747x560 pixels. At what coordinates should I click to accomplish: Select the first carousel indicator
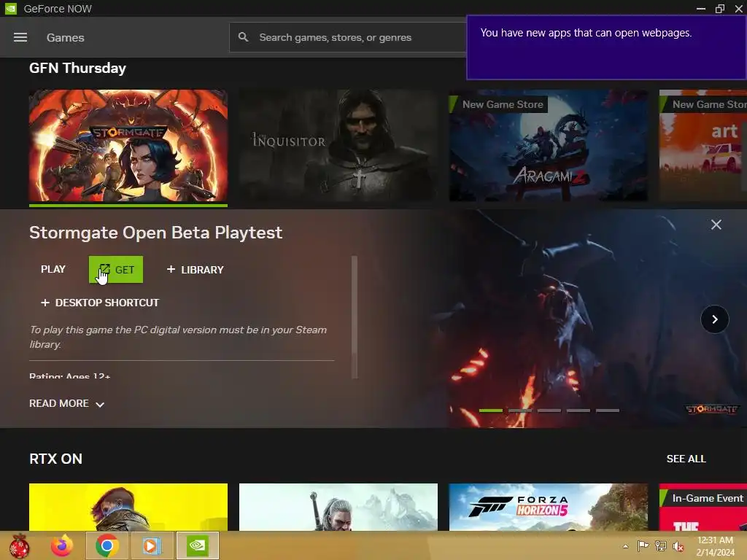(491, 411)
